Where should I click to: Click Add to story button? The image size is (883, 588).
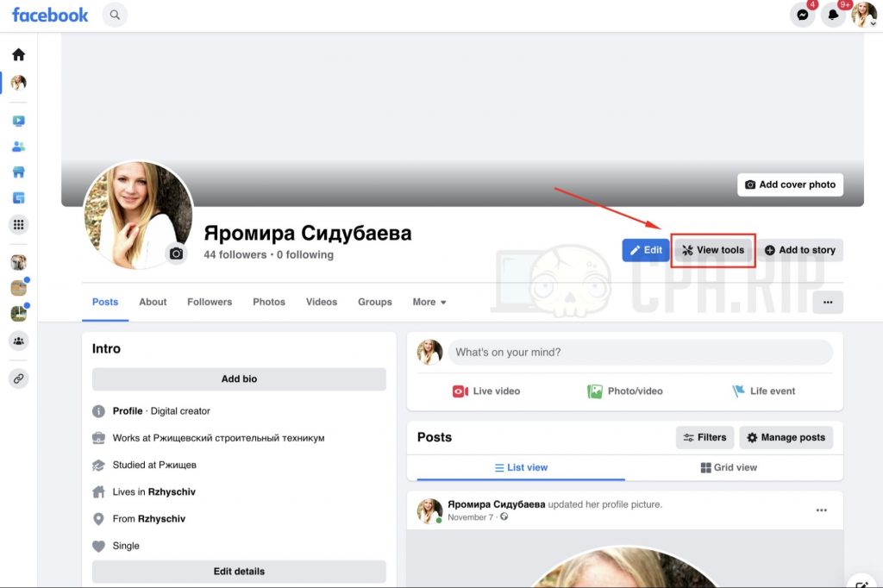pyautogui.click(x=799, y=250)
